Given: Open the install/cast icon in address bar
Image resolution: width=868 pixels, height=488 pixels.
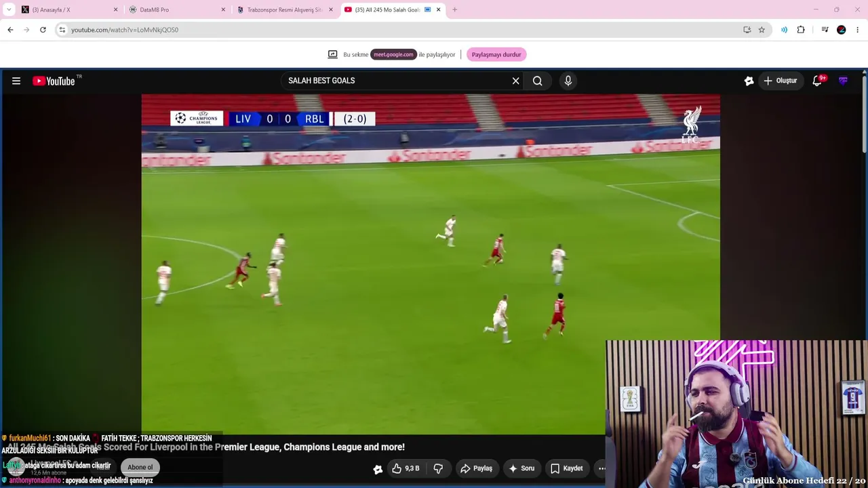Looking at the screenshot, I should 747,30.
